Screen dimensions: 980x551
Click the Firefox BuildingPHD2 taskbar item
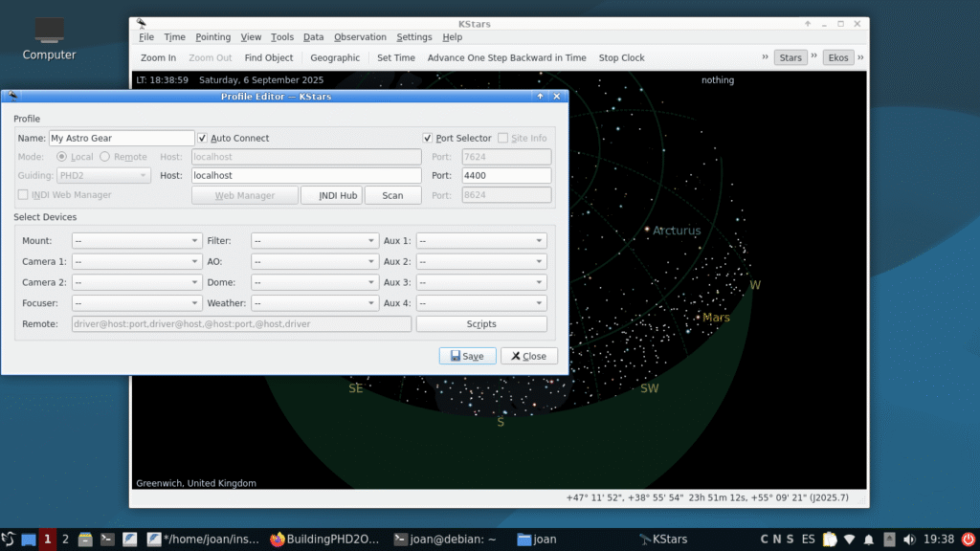click(x=325, y=540)
